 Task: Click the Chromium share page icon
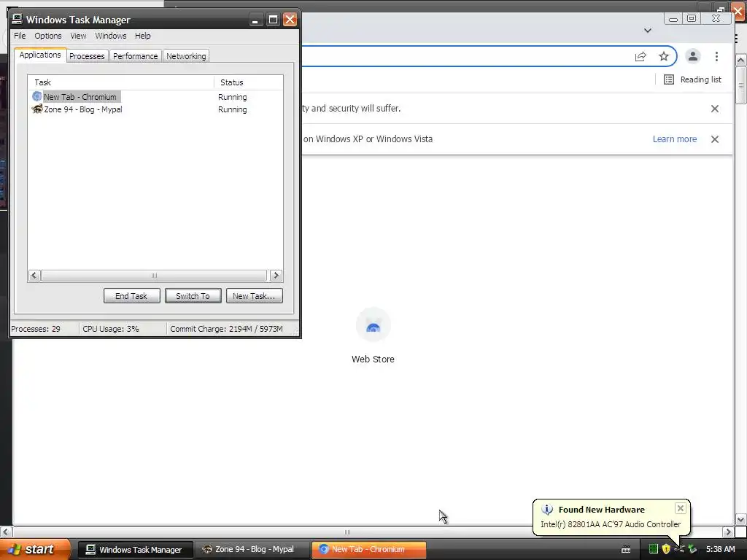pyautogui.click(x=640, y=57)
